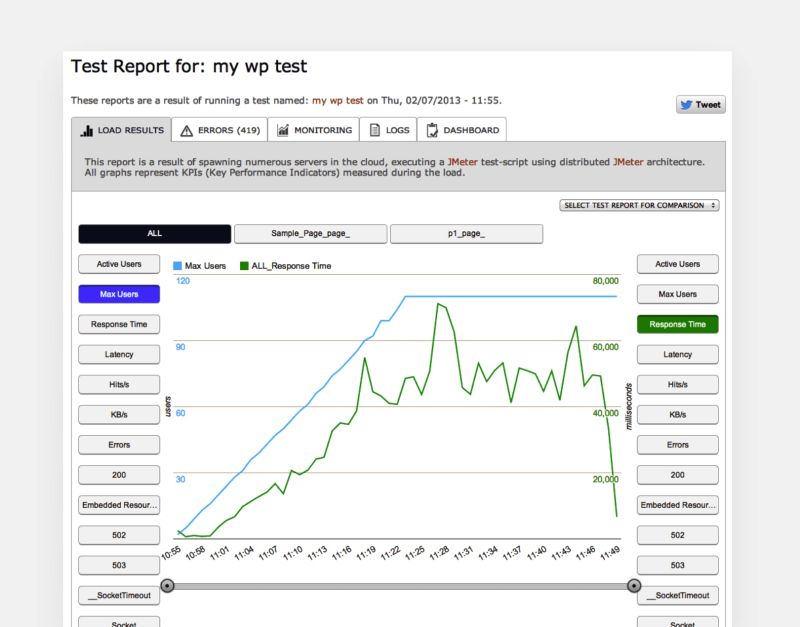Screen dimensions: 800x627
Task: Toggle left-side Latency metric
Action: coord(119,354)
